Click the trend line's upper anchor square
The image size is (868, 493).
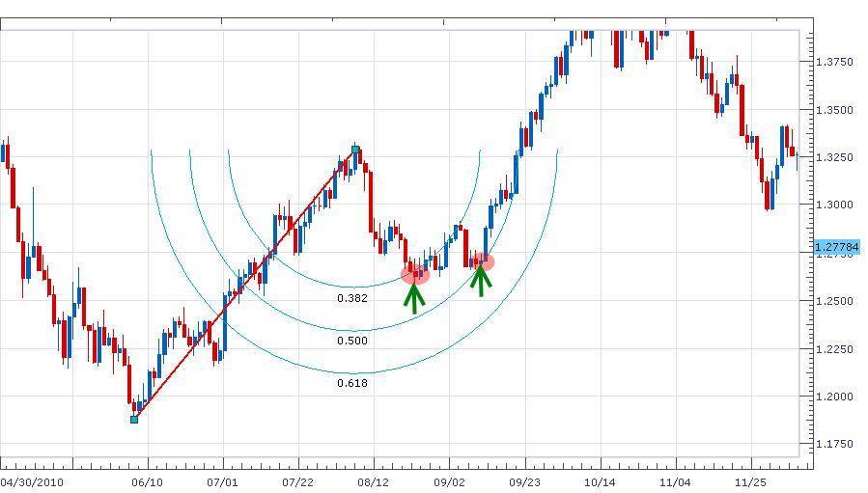tap(356, 150)
